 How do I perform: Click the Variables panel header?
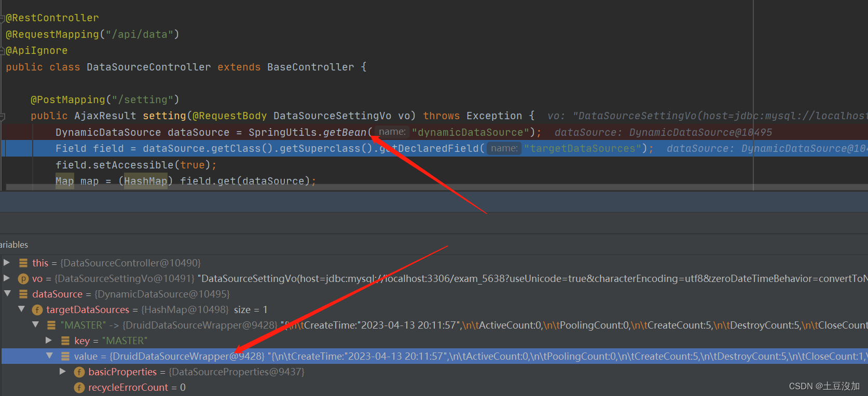pyautogui.click(x=14, y=245)
